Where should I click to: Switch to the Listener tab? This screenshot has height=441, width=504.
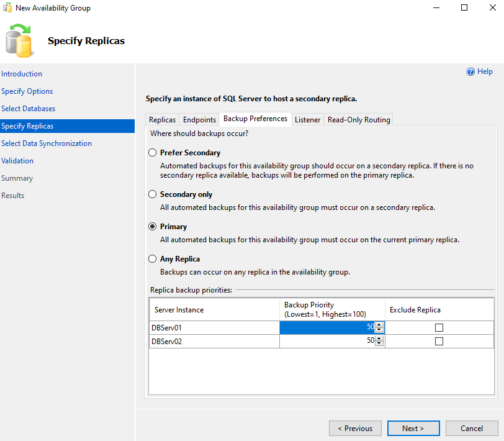click(307, 120)
